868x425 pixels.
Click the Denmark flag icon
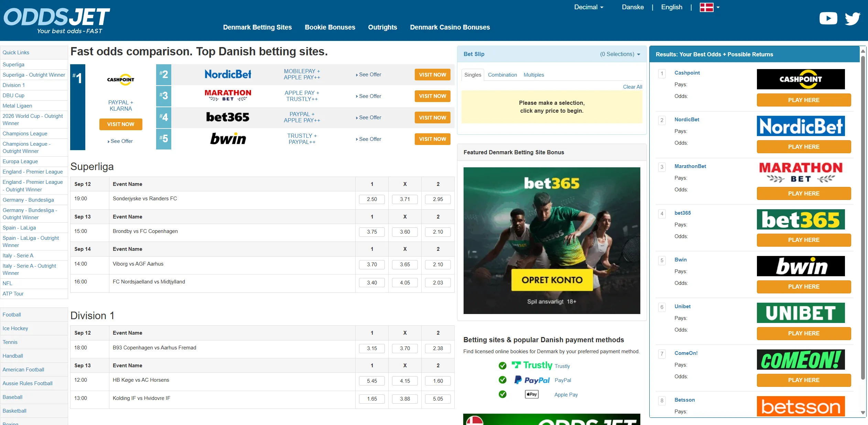point(706,7)
